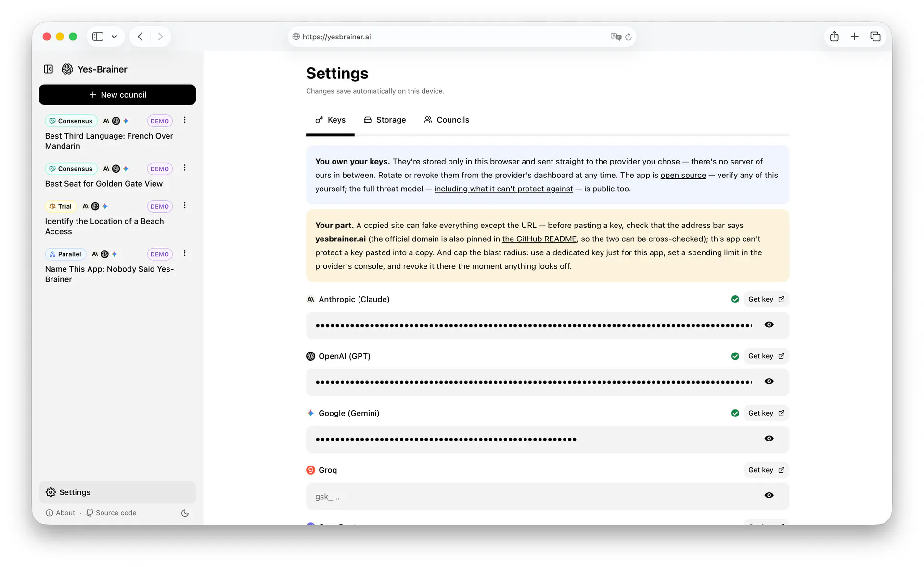
Task: Open Best Third Language: French Over Mandarin council
Action: tap(109, 141)
